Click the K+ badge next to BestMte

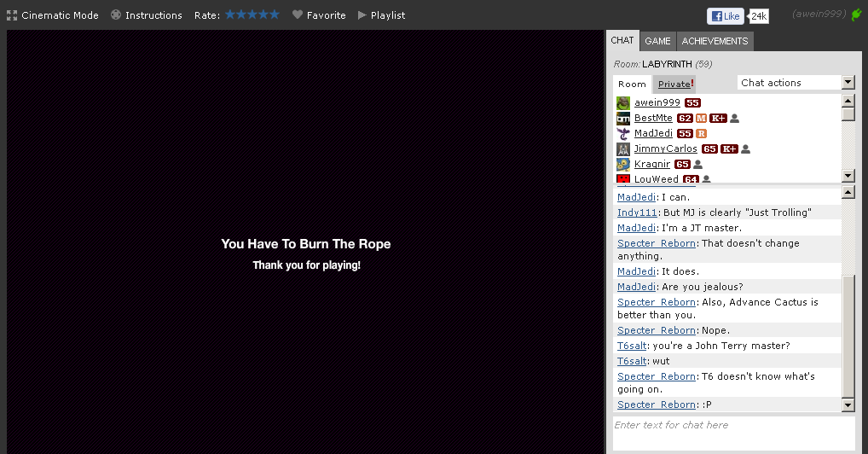(719, 118)
